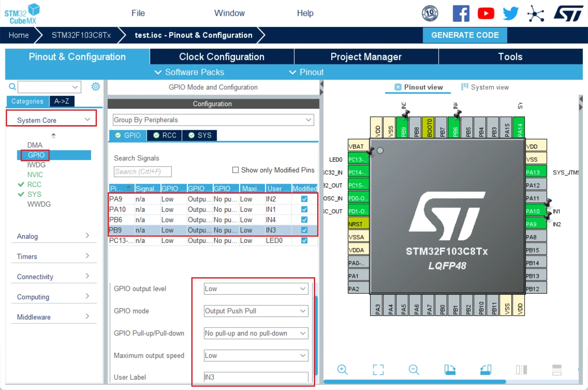Click the NRST pin on the chip

click(x=358, y=224)
